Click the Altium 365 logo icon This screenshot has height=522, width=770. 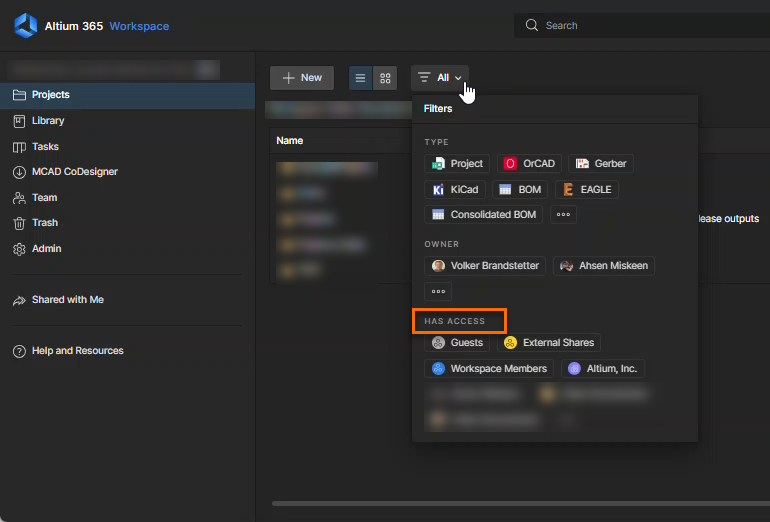(26, 26)
